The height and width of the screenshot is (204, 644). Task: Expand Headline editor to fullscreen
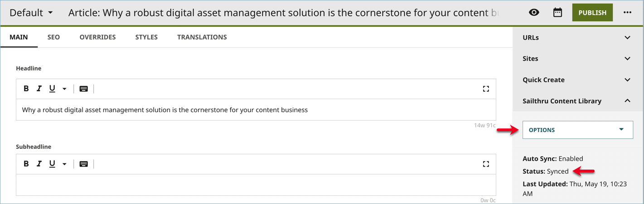pos(486,89)
